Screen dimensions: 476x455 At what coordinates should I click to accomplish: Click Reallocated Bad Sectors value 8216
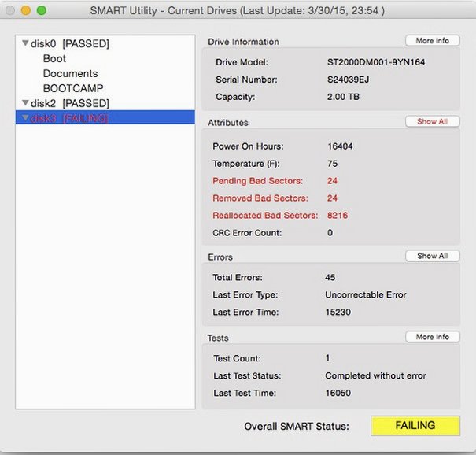(x=338, y=216)
